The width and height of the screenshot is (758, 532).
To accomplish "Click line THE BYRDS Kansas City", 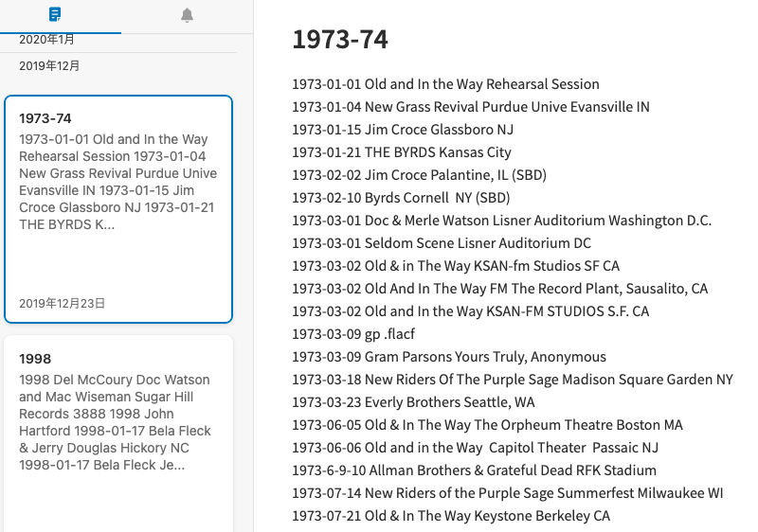I will click(401, 152).
